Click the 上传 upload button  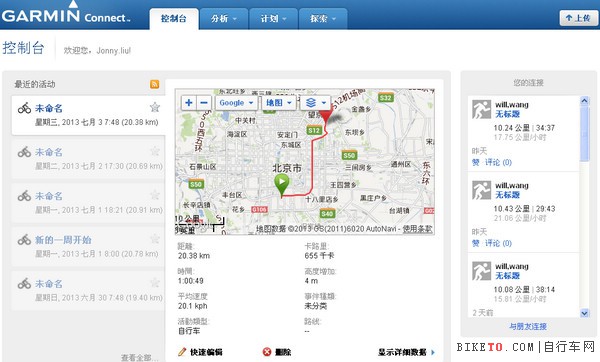tap(578, 18)
